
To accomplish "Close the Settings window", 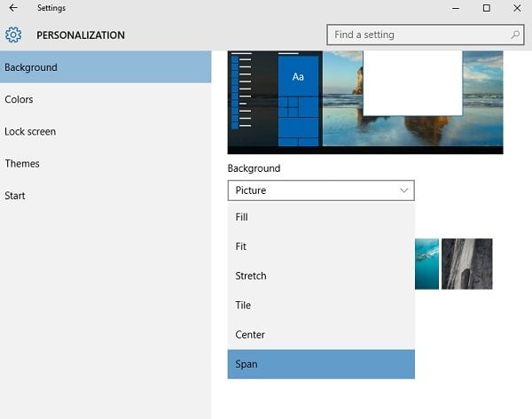I will (x=517, y=8).
